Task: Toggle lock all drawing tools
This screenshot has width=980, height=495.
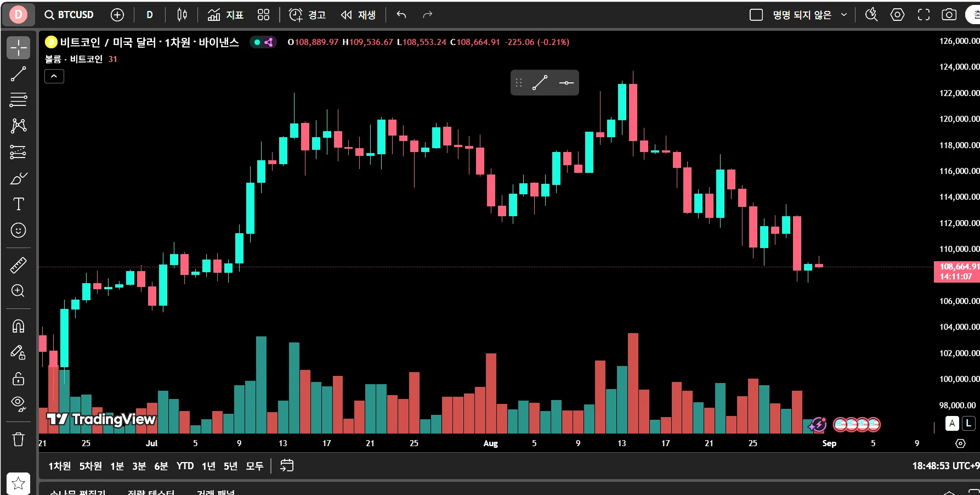Action: tap(18, 379)
